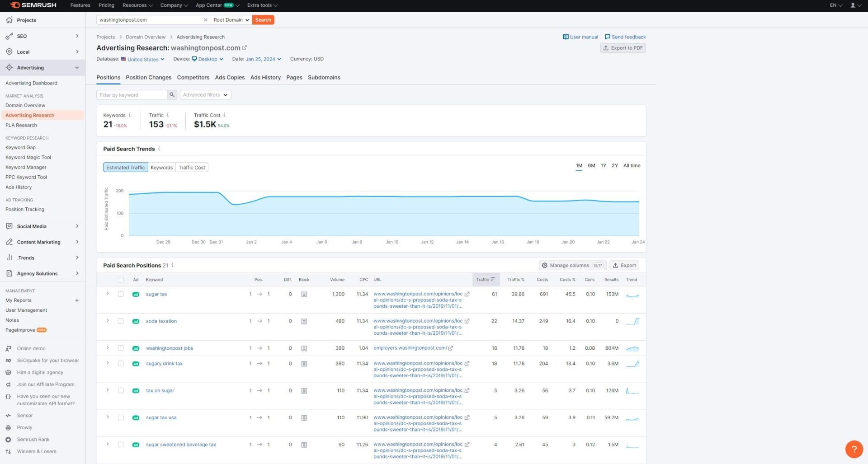Open the Desktop device dropdown
Image resolution: width=868 pixels, height=464 pixels.
208,59
